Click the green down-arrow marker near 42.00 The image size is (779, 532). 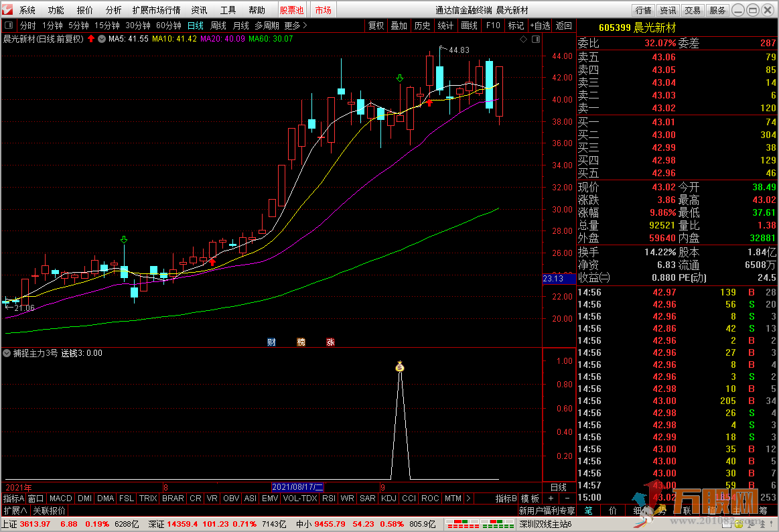click(x=400, y=78)
